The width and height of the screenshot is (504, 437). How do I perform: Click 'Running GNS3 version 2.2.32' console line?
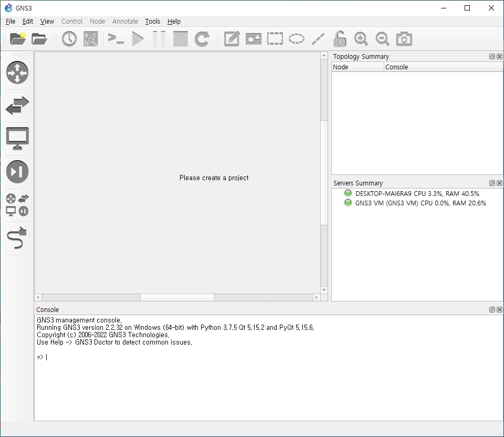point(175,327)
